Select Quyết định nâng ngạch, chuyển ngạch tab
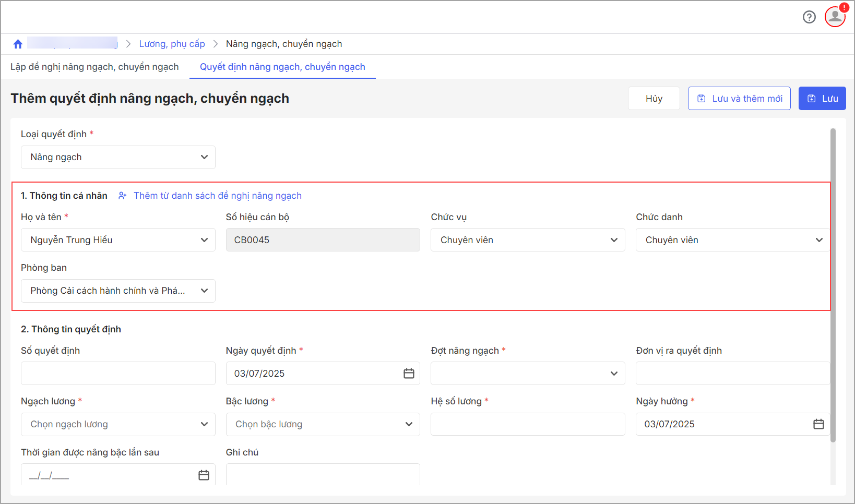The width and height of the screenshot is (855, 504). click(282, 67)
